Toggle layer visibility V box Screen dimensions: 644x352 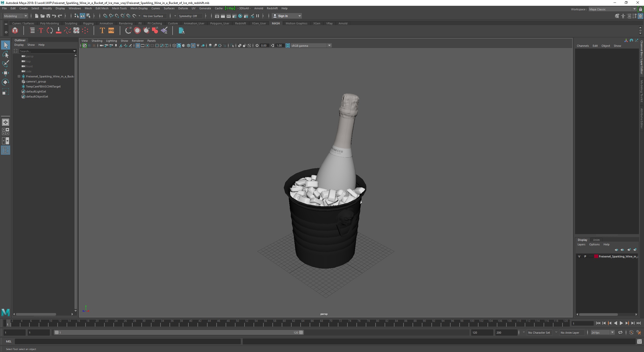579,256
